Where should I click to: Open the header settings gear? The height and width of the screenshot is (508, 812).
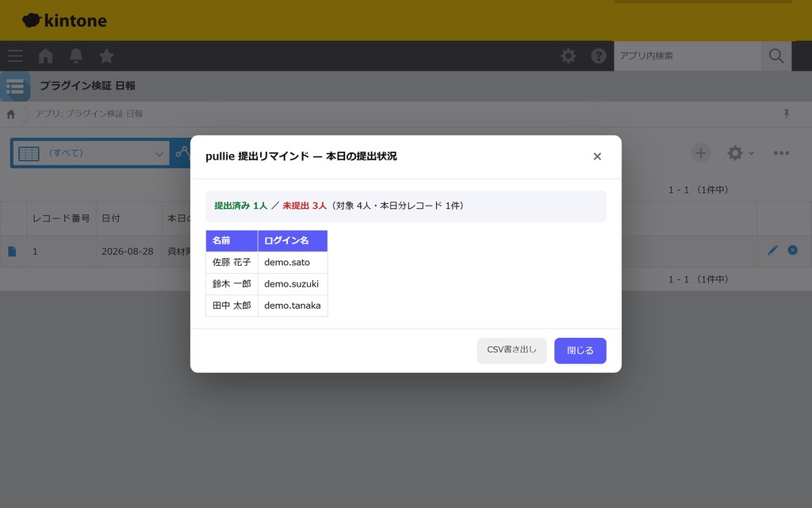coord(568,56)
